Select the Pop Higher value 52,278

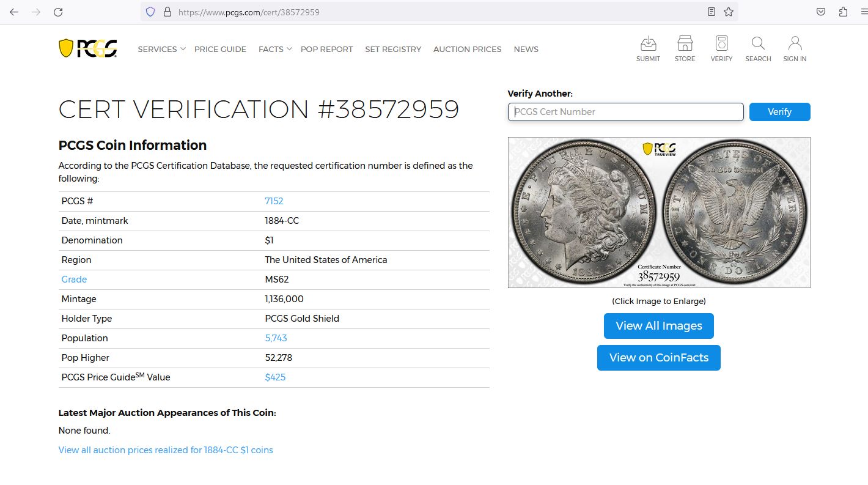279,358
